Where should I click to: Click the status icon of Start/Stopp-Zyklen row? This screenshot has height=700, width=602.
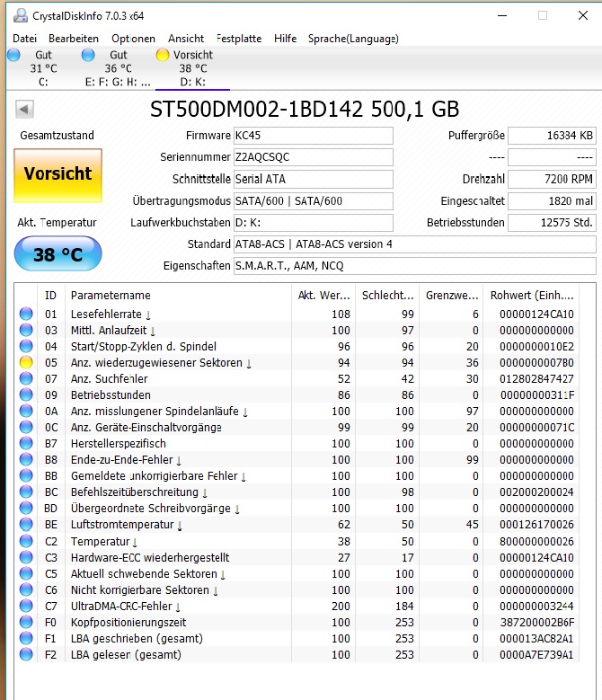[26, 346]
